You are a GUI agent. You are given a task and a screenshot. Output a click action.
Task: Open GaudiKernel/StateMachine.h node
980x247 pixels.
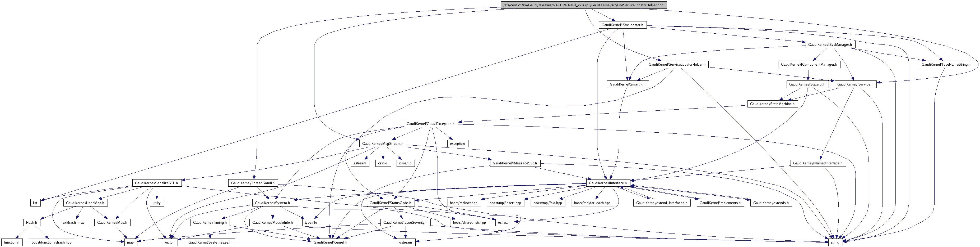[773, 104]
